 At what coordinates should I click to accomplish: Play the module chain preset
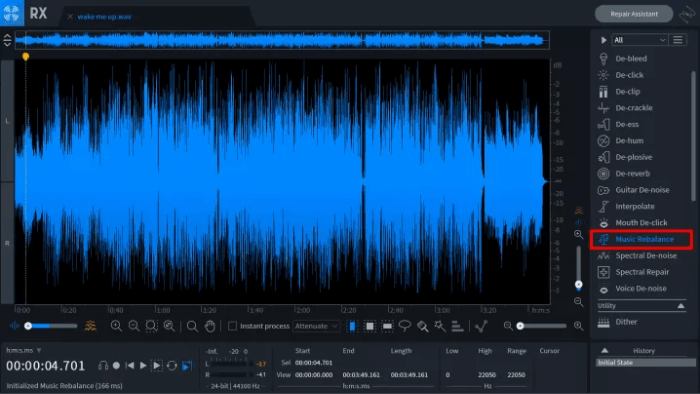(x=604, y=40)
